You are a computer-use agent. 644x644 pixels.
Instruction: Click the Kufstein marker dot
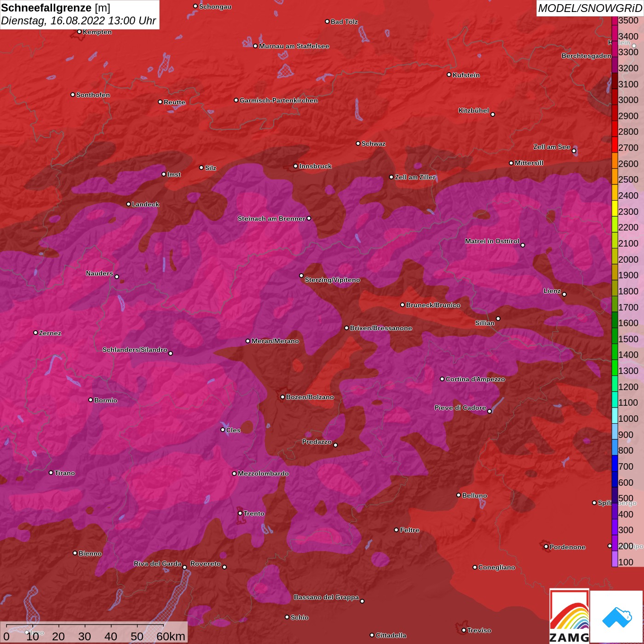pos(449,75)
